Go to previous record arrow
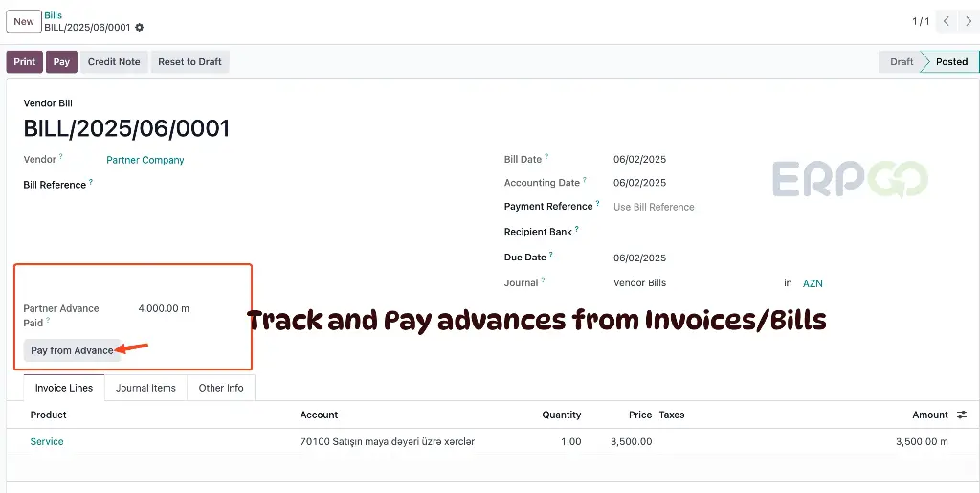The image size is (980, 493). click(x=947, y=21)
